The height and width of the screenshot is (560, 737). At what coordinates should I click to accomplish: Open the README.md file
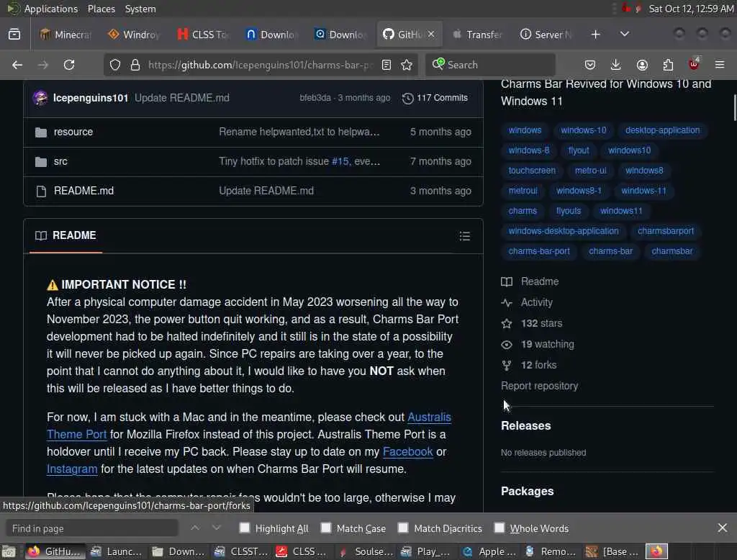pos(83,191)
